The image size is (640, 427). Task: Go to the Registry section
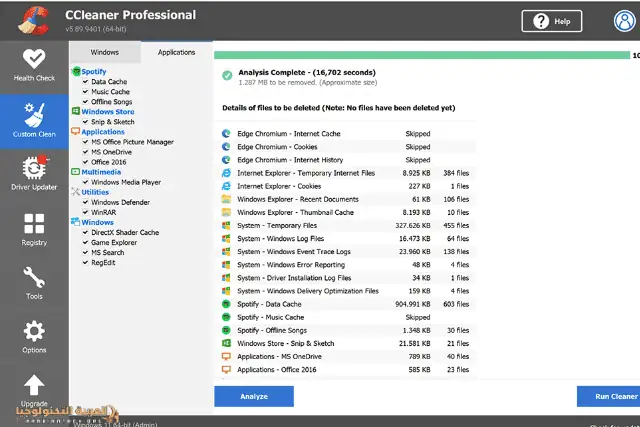click(x=34, y=229)
